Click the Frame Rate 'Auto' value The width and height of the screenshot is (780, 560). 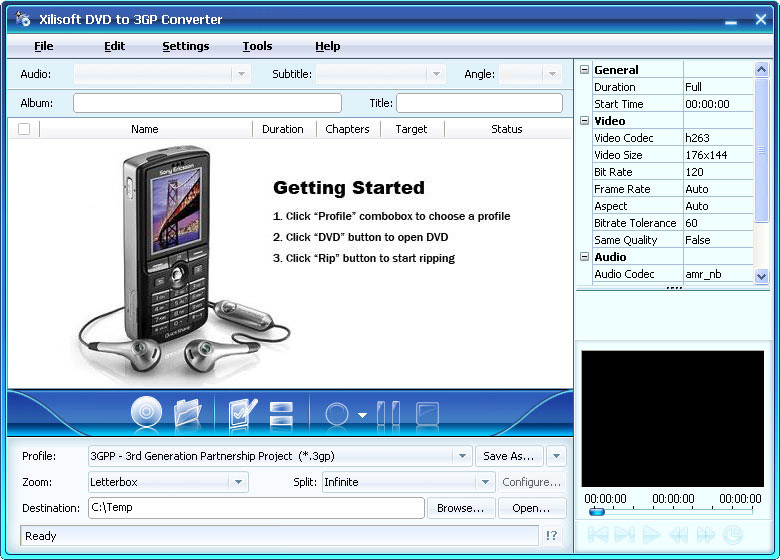pyautogui.click(x=696, y=189)
